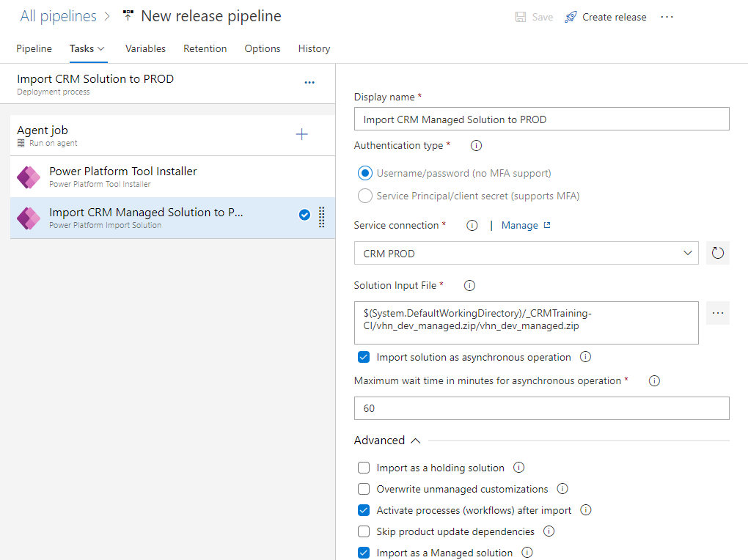Select the Import CRM Managed Solution task name
The width and height of the screenshot is (748, 560).
(x=146, y=213)
